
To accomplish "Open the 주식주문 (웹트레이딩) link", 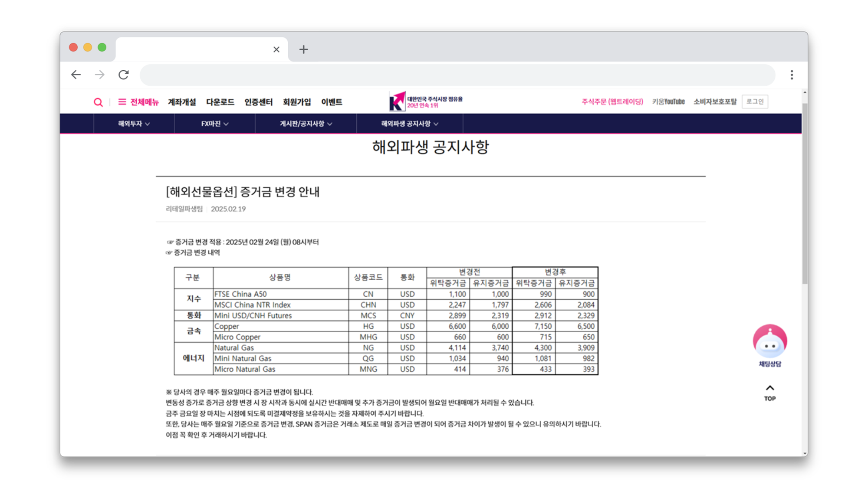I will (x=612, y=102).
